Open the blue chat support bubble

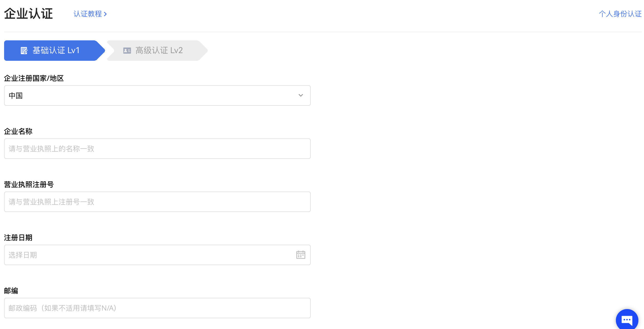[627, 320]
